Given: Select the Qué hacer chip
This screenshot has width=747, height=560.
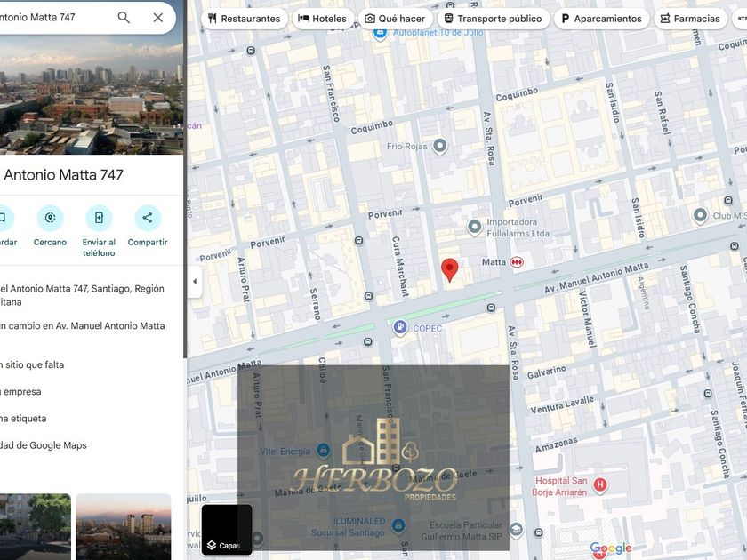Looking at the screenshot, I should (x=396, y=19).
